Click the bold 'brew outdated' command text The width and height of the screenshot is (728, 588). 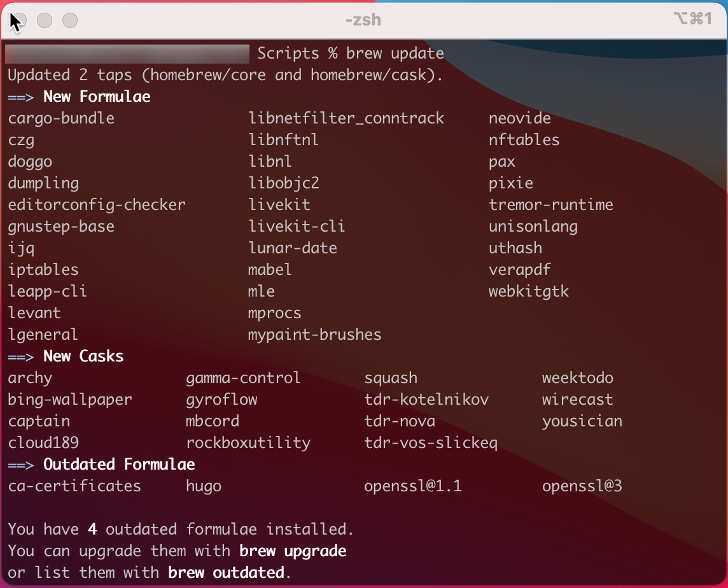coord(226,573)
